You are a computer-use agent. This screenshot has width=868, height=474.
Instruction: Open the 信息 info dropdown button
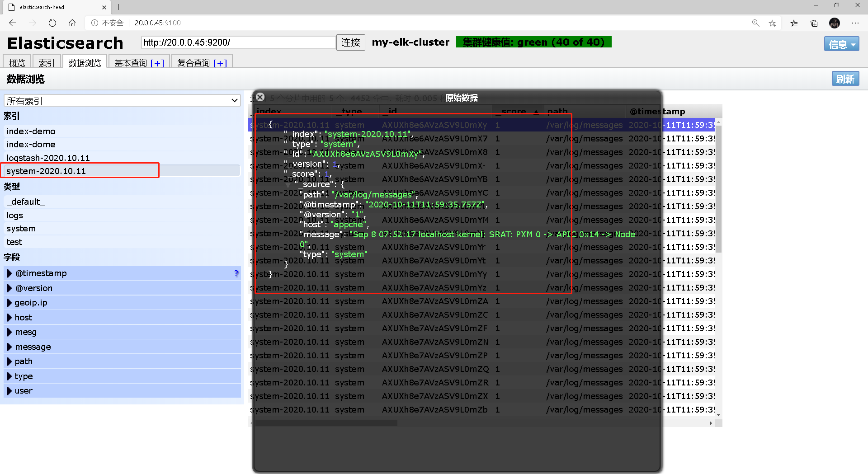coord(841,44)
